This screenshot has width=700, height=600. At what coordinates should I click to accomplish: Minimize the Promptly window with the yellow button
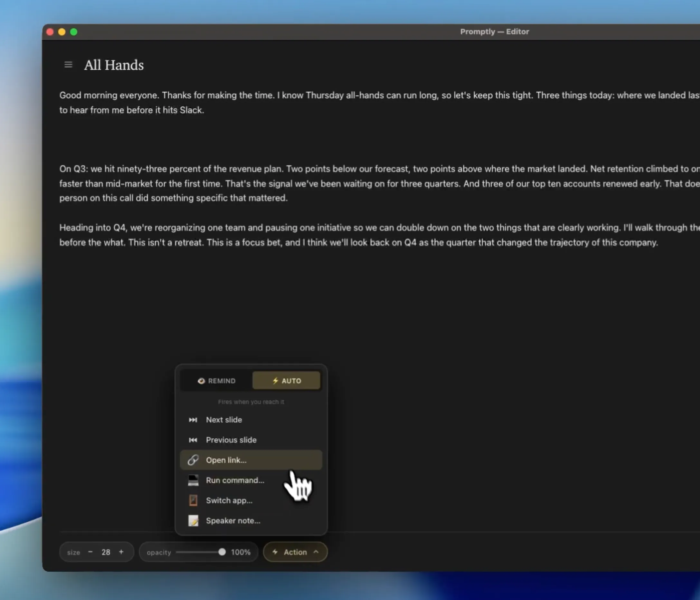(x=62, y=32)
